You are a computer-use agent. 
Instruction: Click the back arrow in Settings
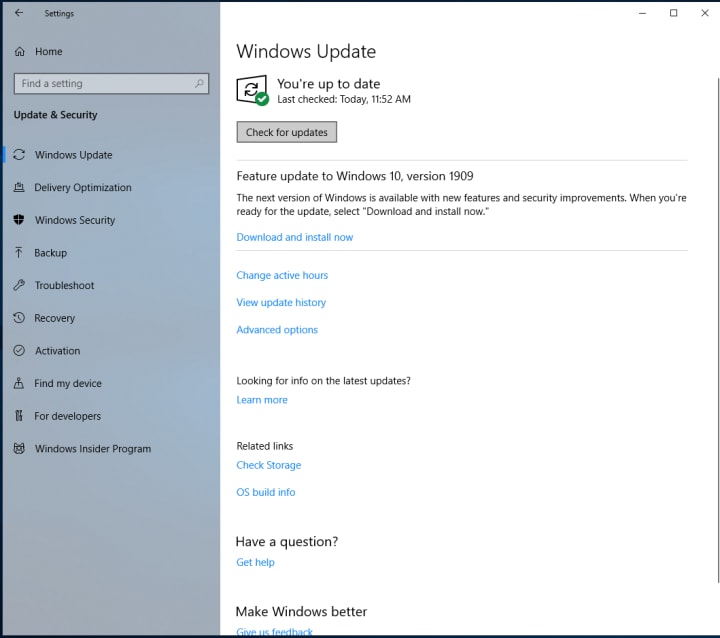coord(19,13)
